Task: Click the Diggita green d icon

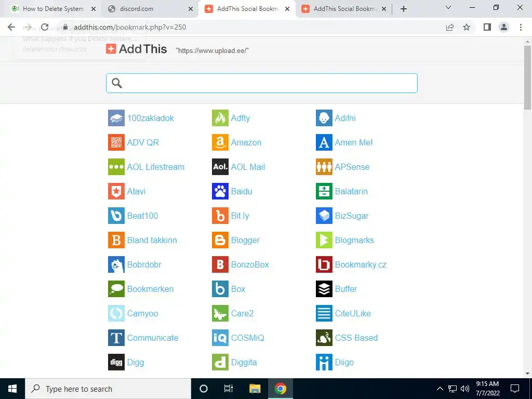Action: pyautogui.click(x=220, y=362)
